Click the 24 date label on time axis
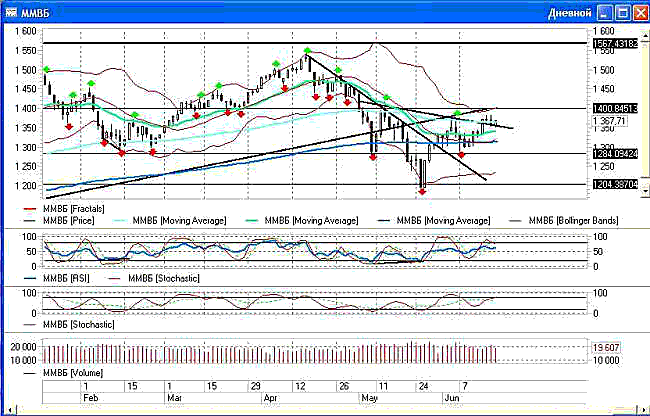The height and width of the screenshot is (416, 650). pyautogui.click(x=423, y=386)
